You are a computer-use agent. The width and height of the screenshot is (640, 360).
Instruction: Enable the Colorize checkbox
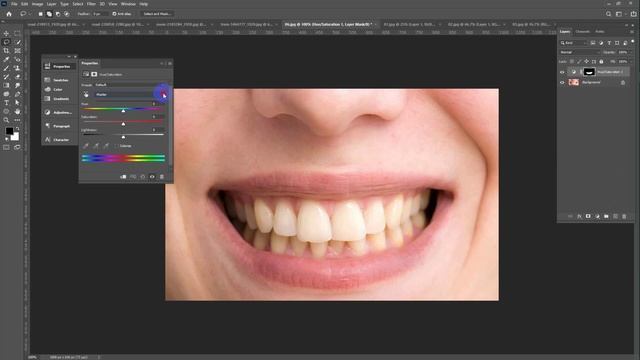pyautogui.click(x=117, y=146)
